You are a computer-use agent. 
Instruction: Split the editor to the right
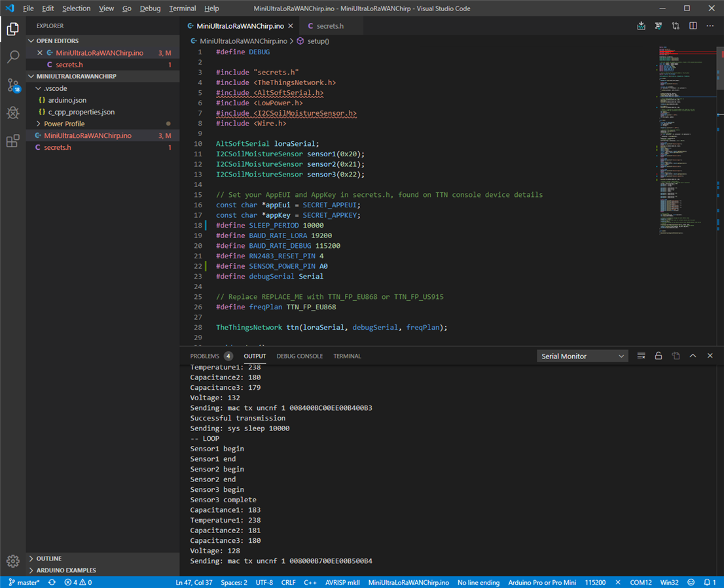[693, 26]
